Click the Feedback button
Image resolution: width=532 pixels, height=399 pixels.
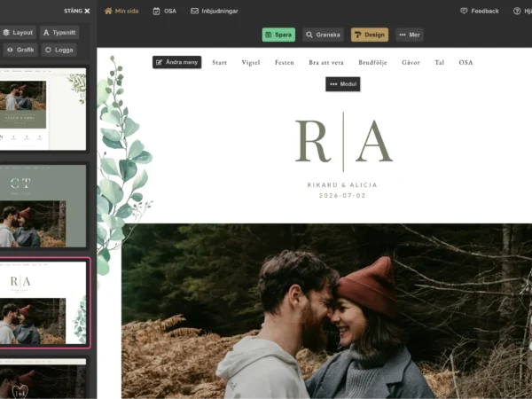click(x=480, y=11)
